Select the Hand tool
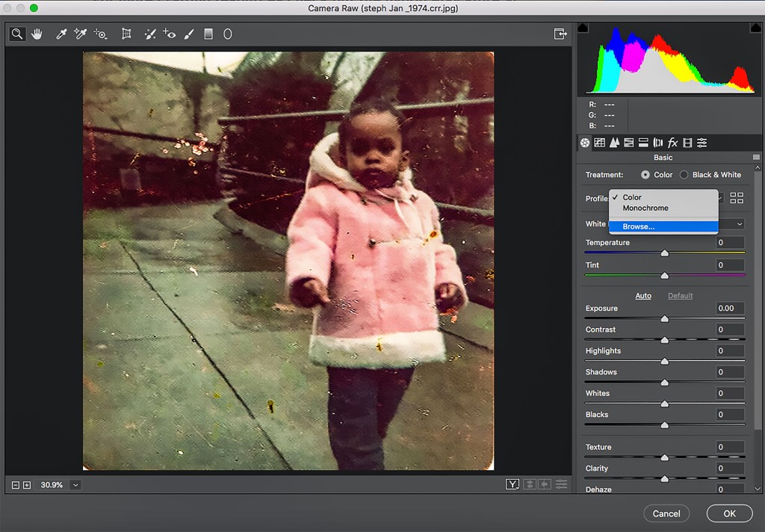The width and height of the screenshot is (765, 532). (37, 34)
